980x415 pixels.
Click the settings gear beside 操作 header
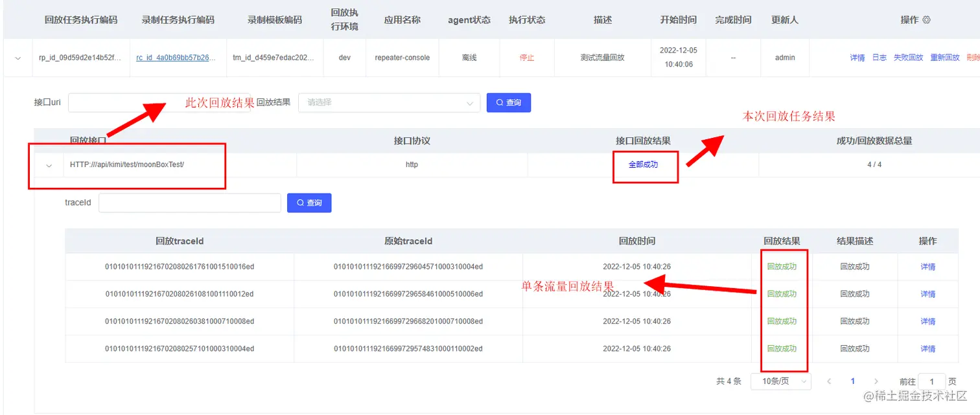[927, 20]
